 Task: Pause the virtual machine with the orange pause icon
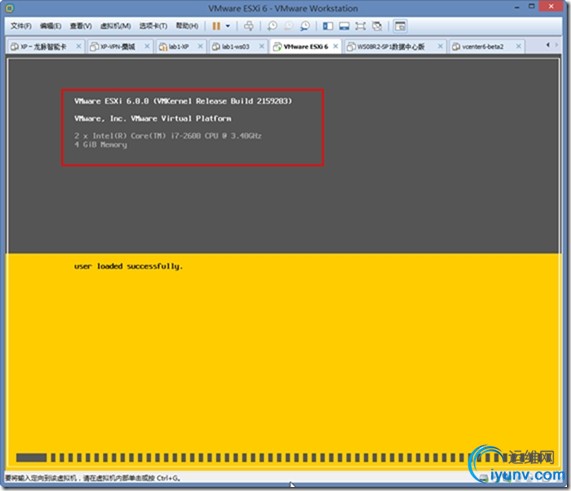pos(216,26)
